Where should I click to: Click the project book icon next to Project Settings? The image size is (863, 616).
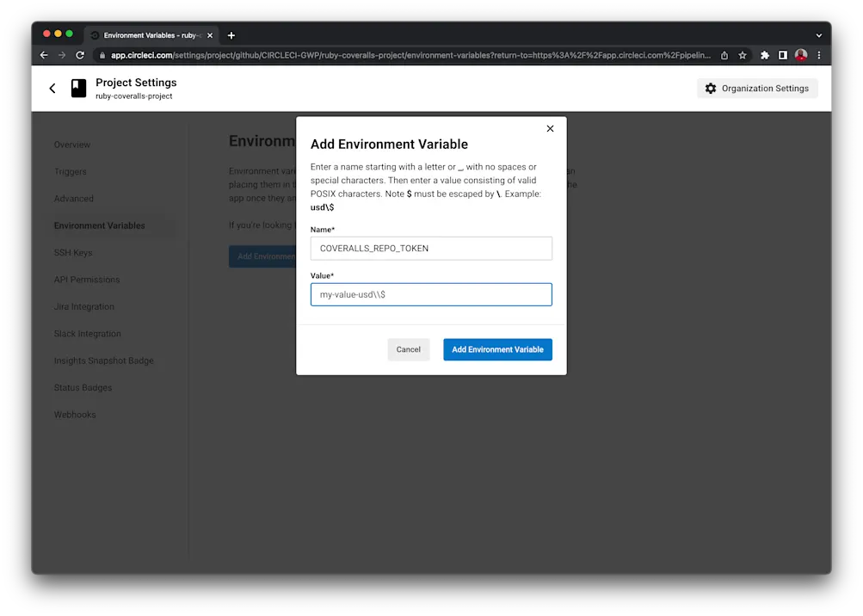pyautogui.click(x=78, y=88)
